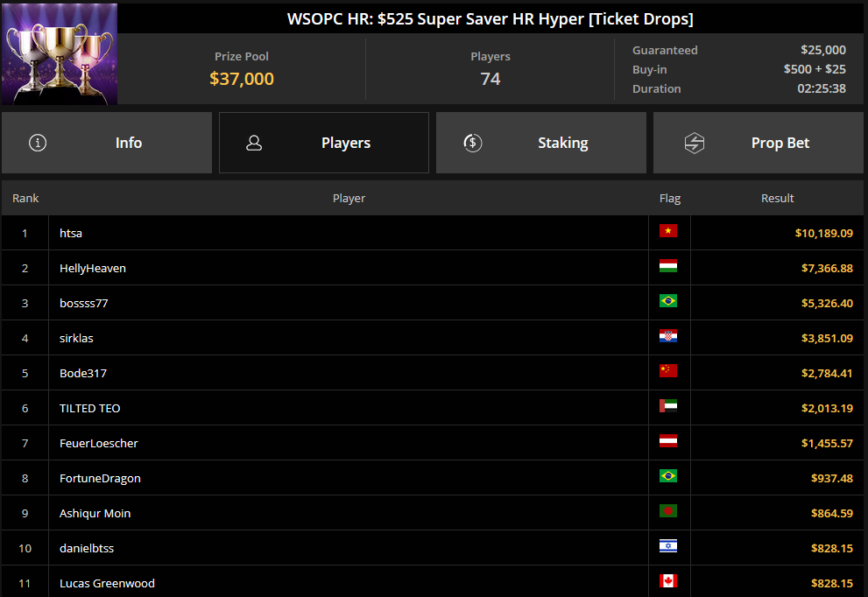The height and width of the screenshot is (597, 868).
Task: Click the duration 02:25:38
Action: (822, 88)
